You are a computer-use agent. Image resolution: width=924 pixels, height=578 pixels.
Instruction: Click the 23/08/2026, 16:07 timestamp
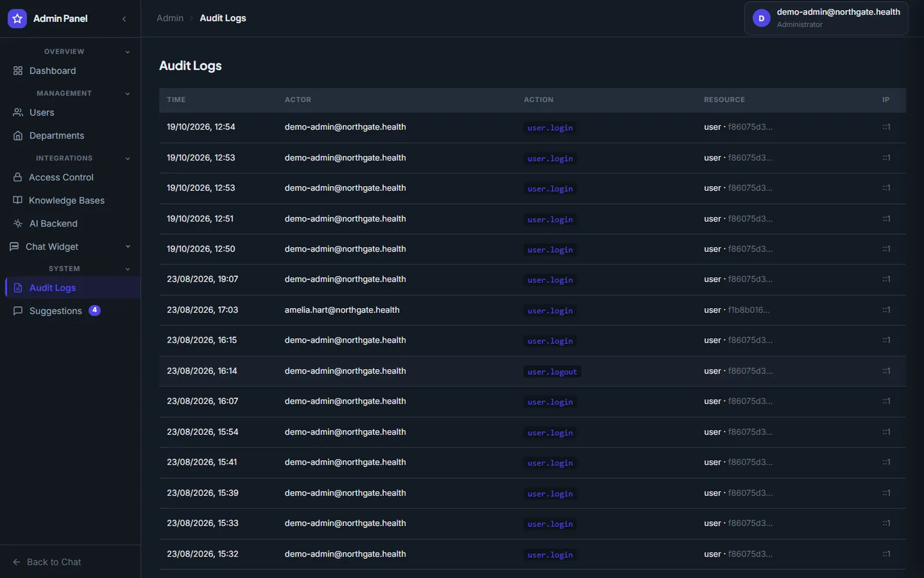(x=202, y=401)
